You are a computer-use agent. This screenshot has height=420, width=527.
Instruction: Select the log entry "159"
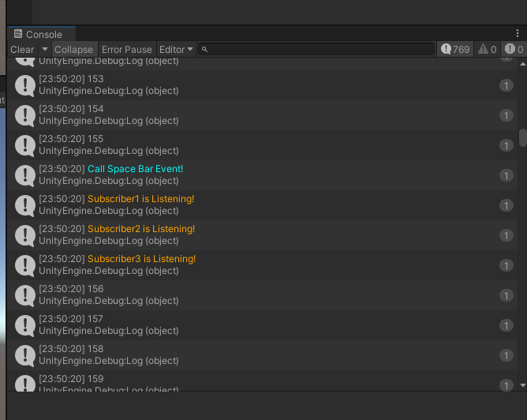pos(262,381)
